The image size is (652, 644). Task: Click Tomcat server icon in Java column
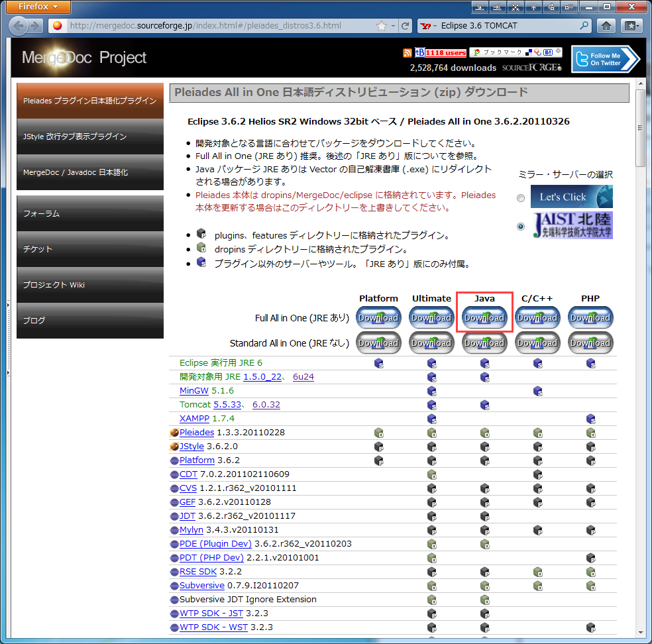484,405
